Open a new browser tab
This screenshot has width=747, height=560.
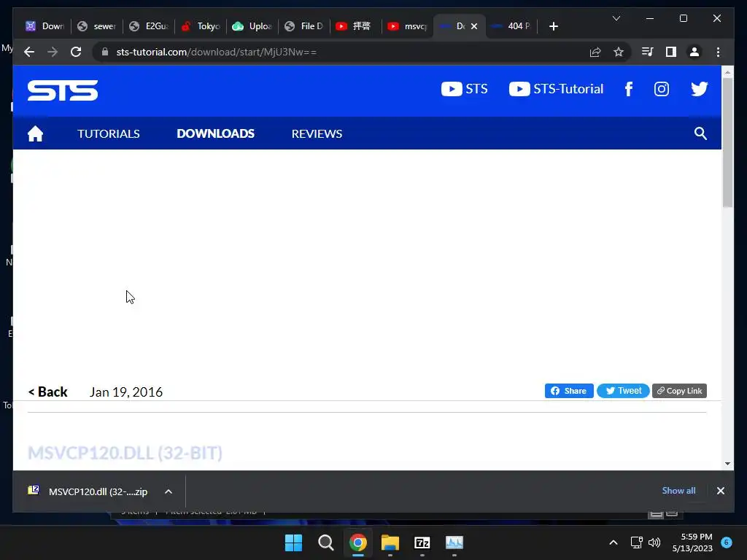(553, 26)
